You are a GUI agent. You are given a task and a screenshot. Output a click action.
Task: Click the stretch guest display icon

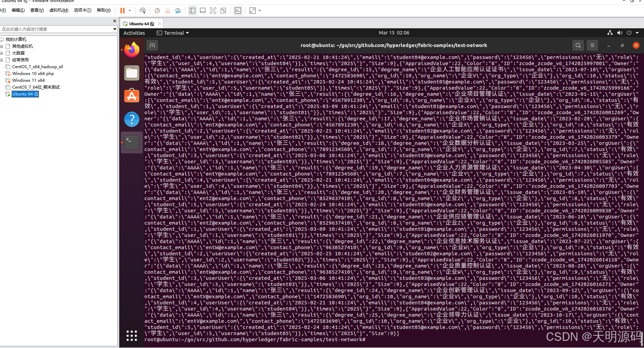click(253, 11)
